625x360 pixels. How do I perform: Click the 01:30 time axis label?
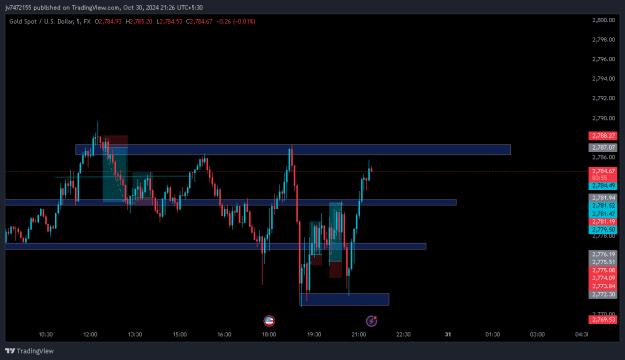pos(493,334)
